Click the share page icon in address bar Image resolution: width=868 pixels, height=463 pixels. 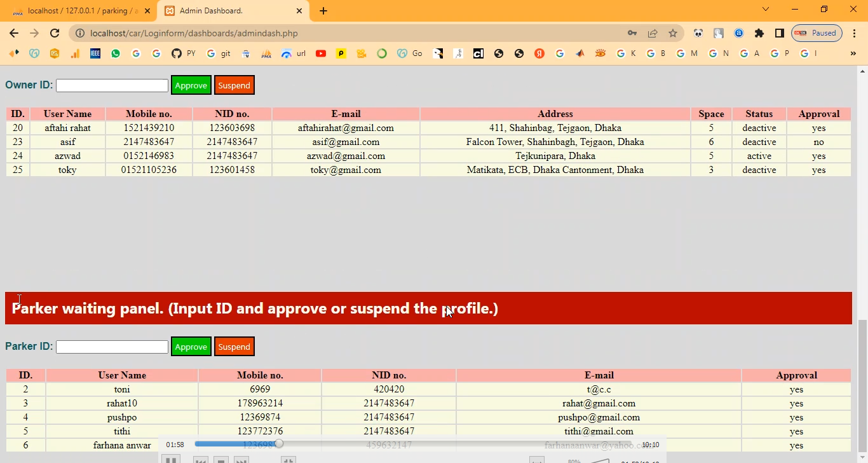[653, 33]
